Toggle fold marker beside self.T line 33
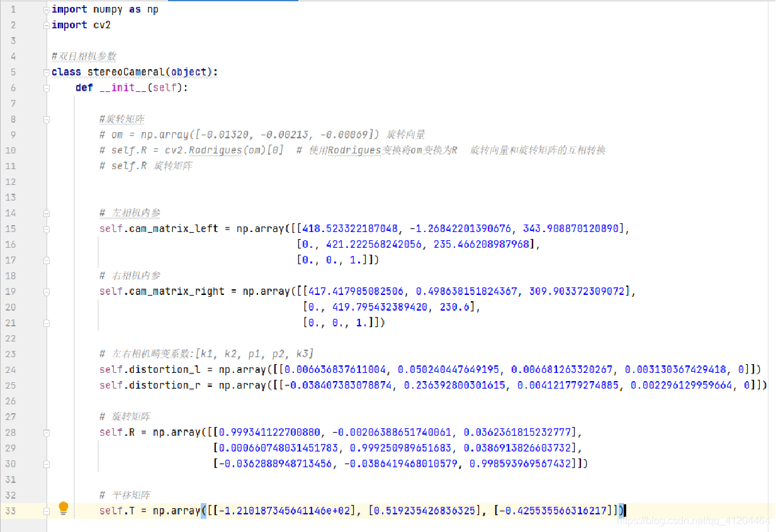The width and height of the screenshot is (776, 532). [x=47, y=511]
